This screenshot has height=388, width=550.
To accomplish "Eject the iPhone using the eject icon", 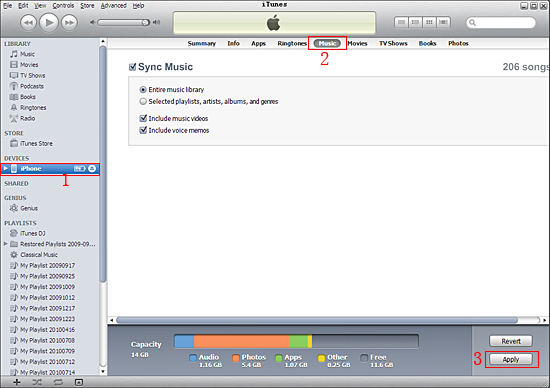I will click(x=92, y=169).
